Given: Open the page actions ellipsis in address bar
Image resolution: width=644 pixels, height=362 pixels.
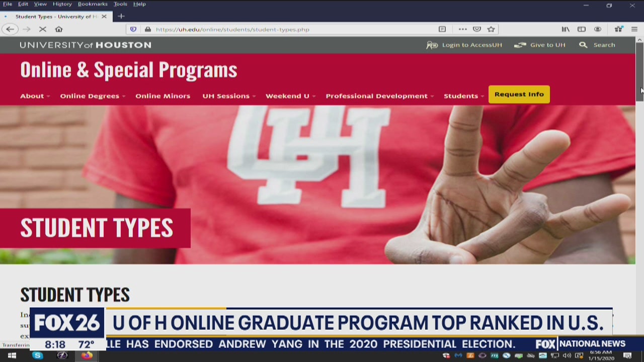Looking at the screenshot, I should point(462,29).
